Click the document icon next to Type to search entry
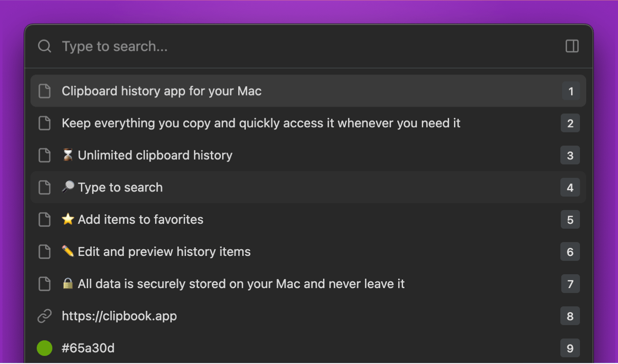The image size is (618, 364). click(x=44, y=187)
